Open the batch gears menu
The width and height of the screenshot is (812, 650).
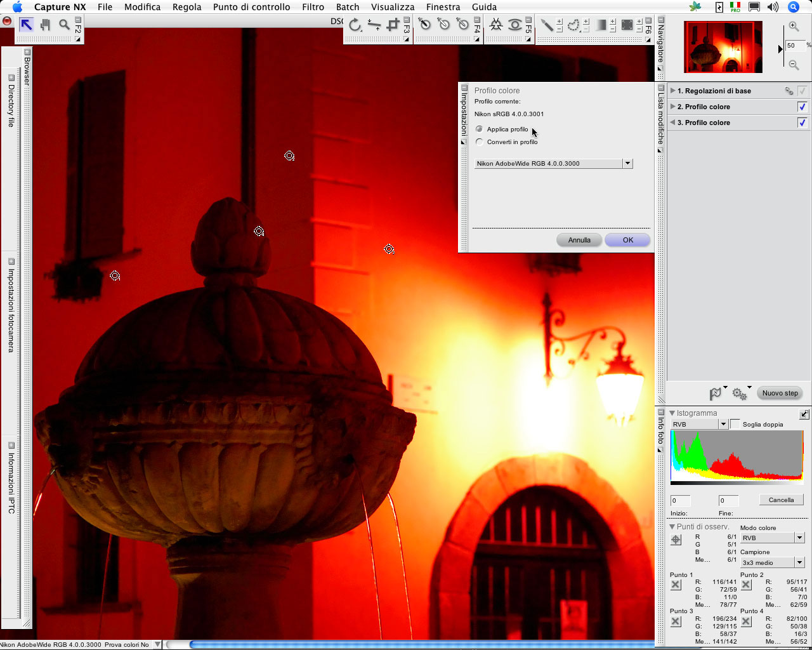(739, 394)
